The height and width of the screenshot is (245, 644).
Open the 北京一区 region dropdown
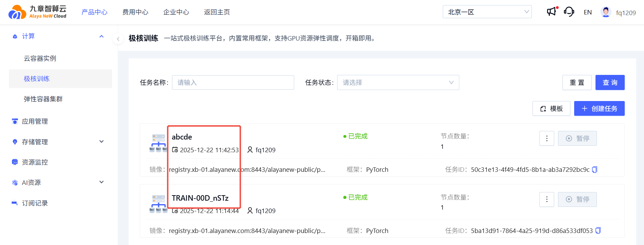coord(487,12)
